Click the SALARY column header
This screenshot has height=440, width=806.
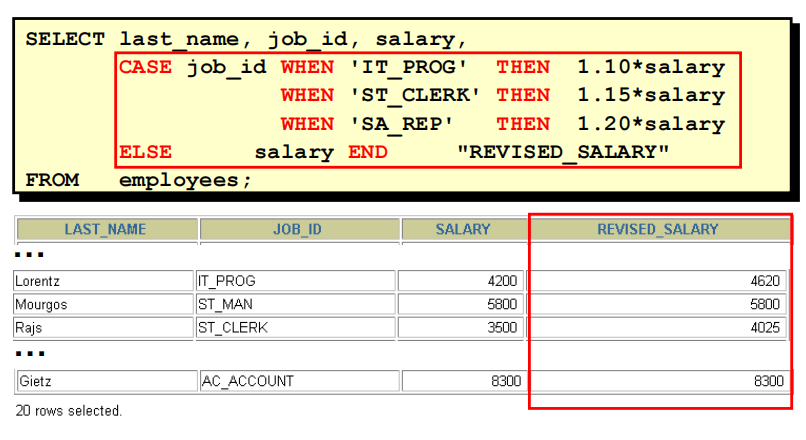(x=464, y=229)
